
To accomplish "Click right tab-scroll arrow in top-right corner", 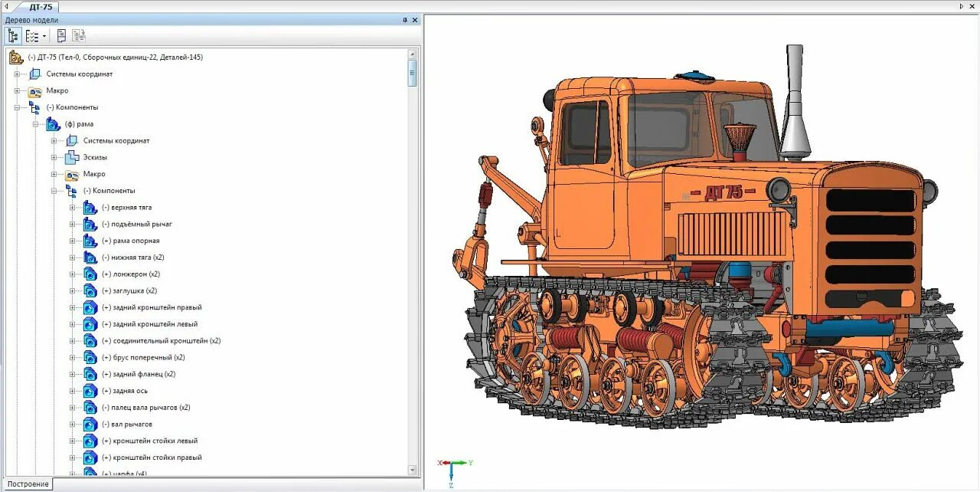I will pos(962,6).
